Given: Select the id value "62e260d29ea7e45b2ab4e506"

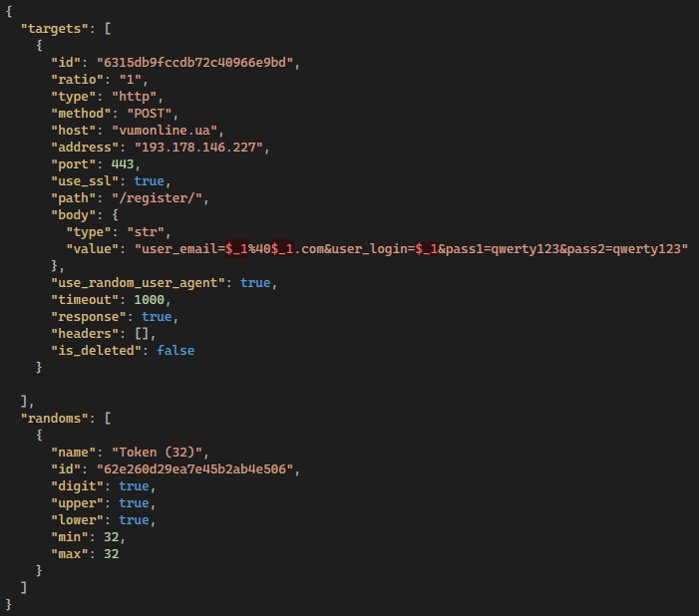Looking at the screenshot, I should click(194, 468).
